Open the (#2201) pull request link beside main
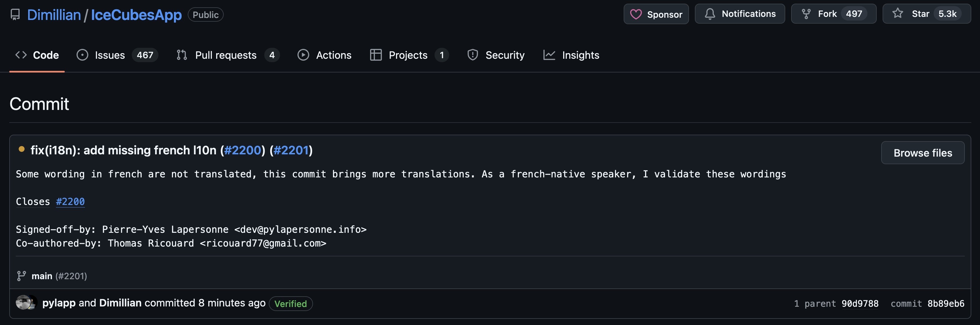The width and height of the screenshot is (980, 325). pos(71,276)
